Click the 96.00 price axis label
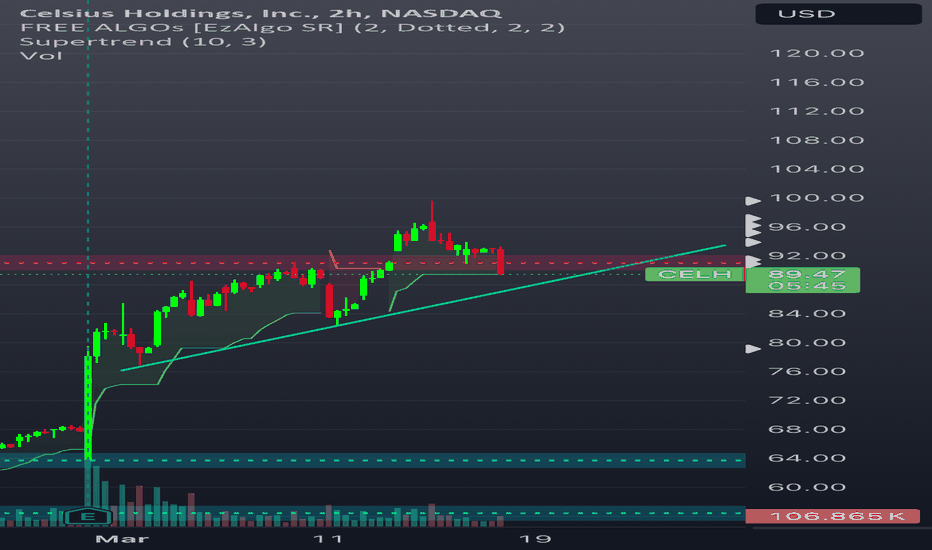932x550 pixels. (x=807, y=227)
